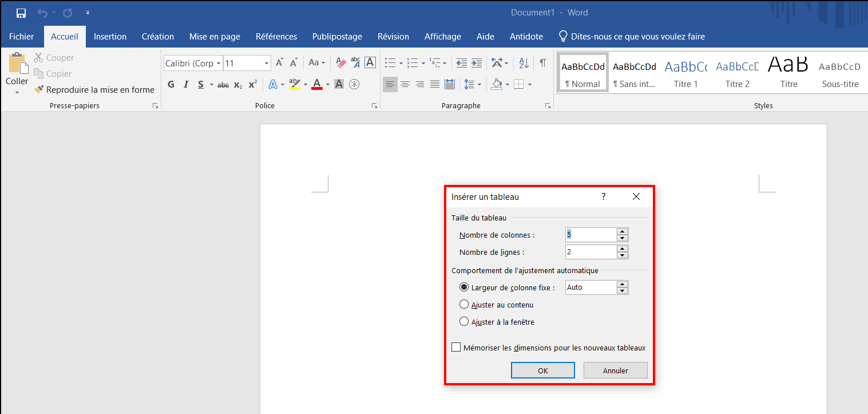Image resolution: width=868 pixels, height=414 pixels.
Task: Click Annuler in the table dialog
Action: coord(616,370)
